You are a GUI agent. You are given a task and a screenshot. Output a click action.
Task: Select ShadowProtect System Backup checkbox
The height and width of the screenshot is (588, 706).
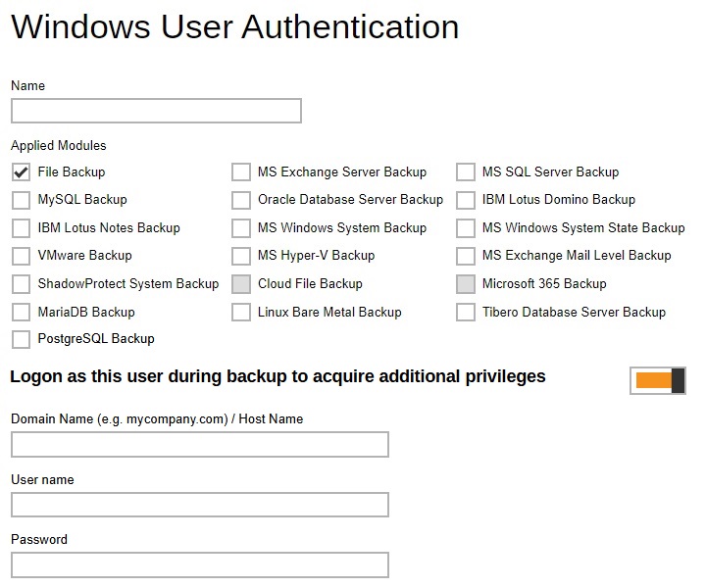(x=22, y=284)
